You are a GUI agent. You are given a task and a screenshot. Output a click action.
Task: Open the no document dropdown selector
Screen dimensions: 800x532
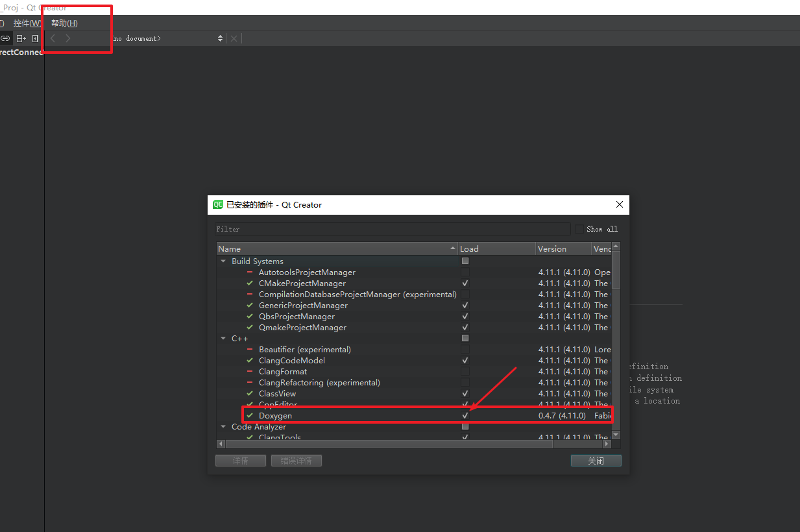(x=167, y=38)
